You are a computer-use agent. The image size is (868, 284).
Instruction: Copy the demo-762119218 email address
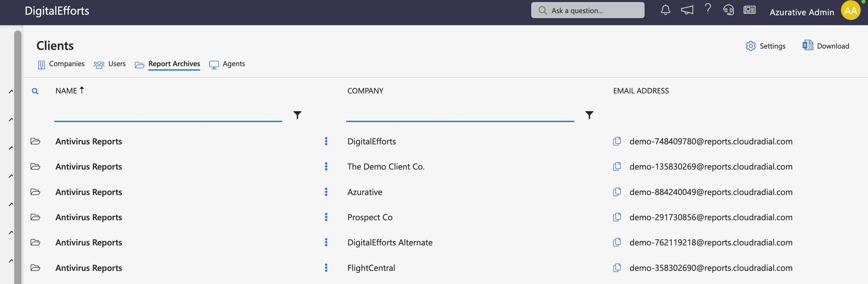coord(617,243)
